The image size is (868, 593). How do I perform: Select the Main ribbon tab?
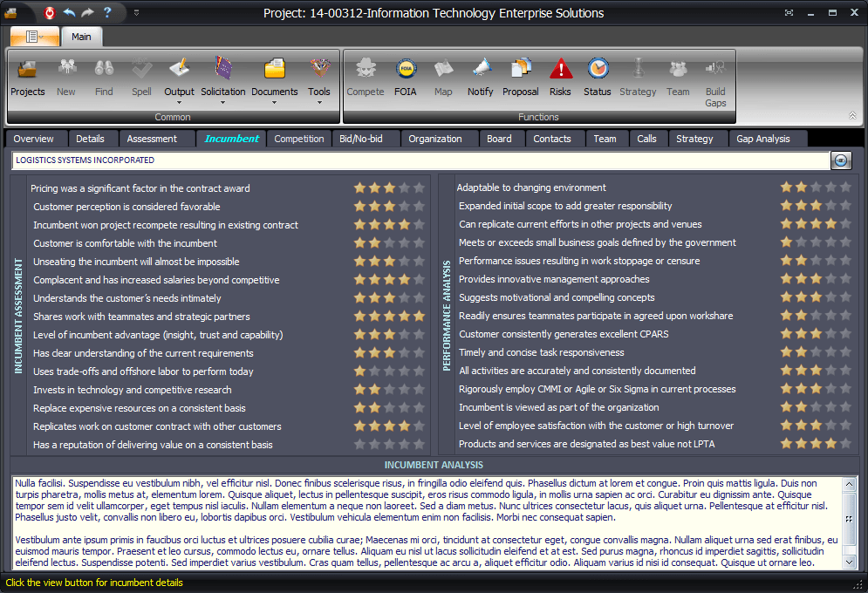81,37
